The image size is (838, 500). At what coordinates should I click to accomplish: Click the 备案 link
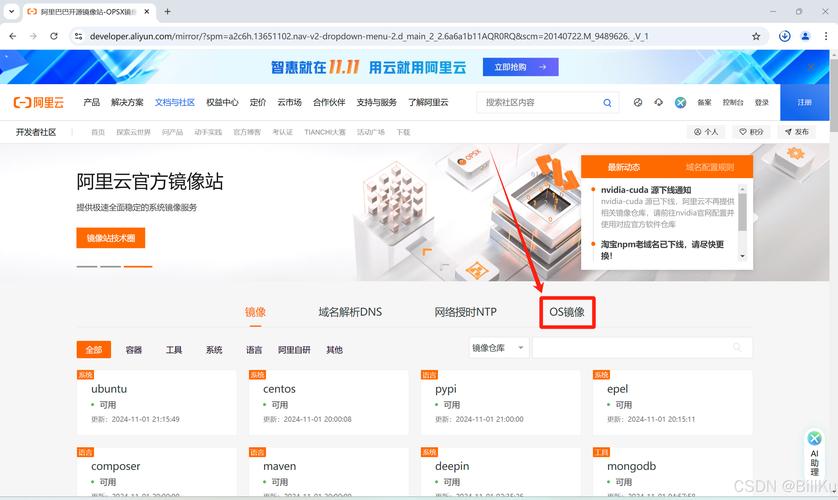(x=704, y=102)
